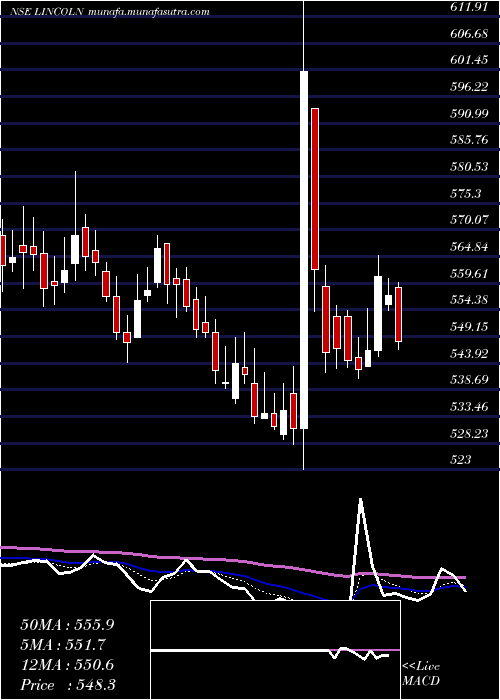Click the 'Price : 548.3' readout
Viewport: 500px width, 700px height.
tap(67, 685)
